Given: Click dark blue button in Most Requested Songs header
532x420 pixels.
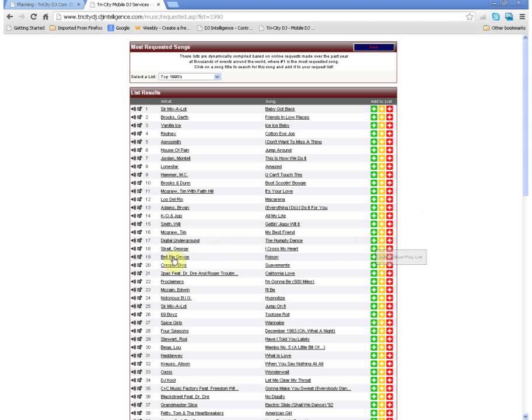Looking at the screenshot, I should (x=374, y=47).
